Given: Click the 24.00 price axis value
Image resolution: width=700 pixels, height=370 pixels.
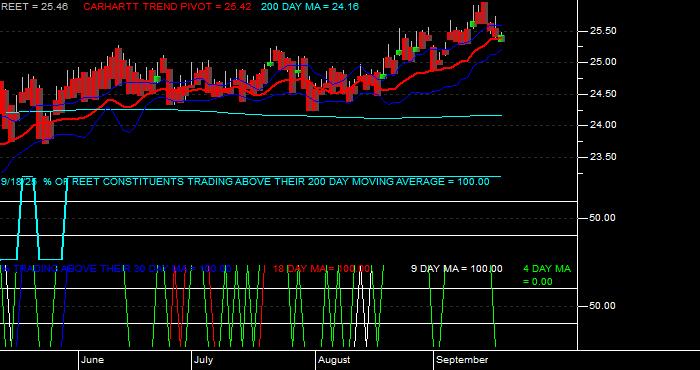Looking at the screenshot, I should [604, 125].
